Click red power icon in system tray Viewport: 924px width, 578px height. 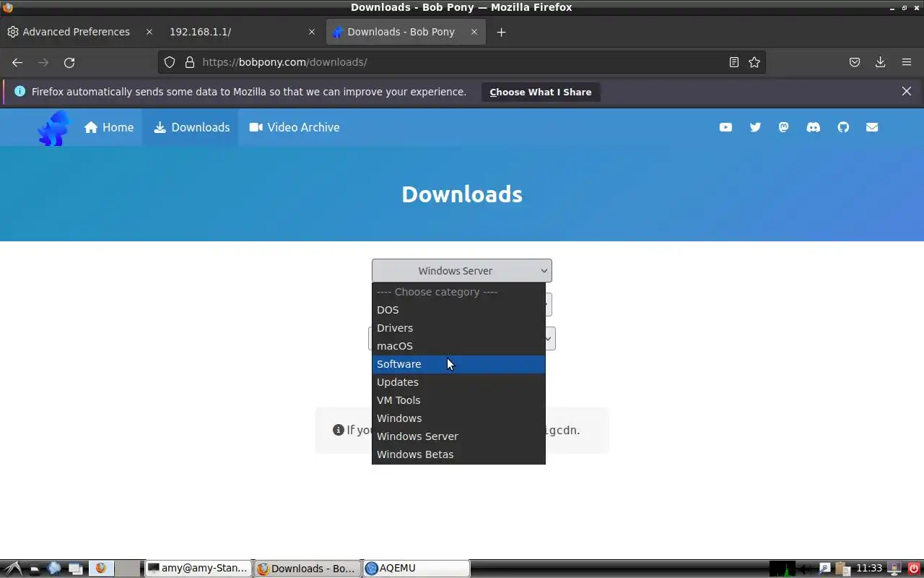[x=914, y=568]
